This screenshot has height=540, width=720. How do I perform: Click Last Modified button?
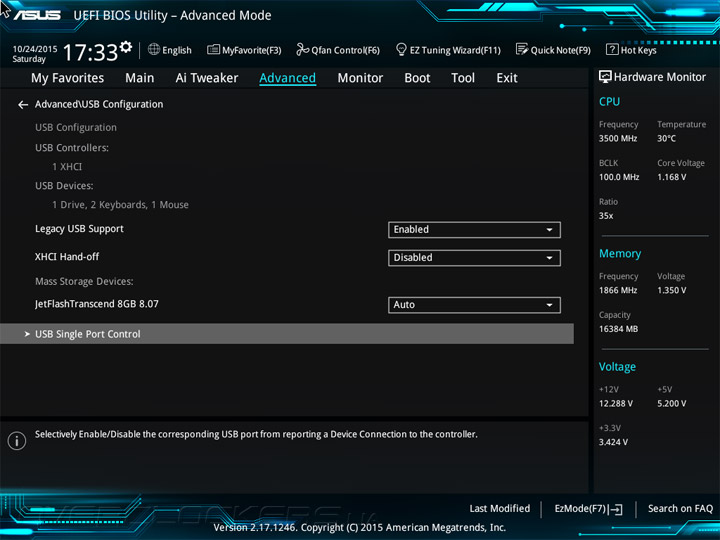click(500, 508)
